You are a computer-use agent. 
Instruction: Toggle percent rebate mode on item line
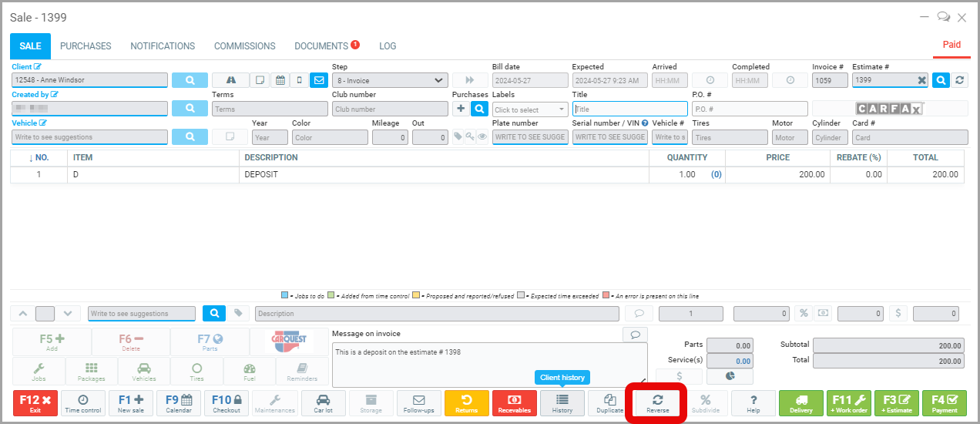801,314
